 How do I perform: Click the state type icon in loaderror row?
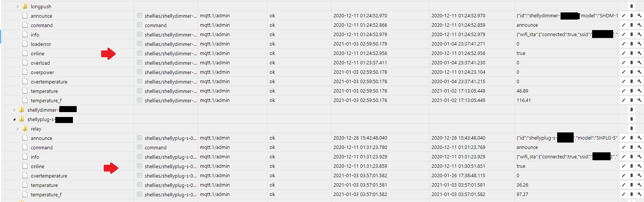[x=139, y=44]
